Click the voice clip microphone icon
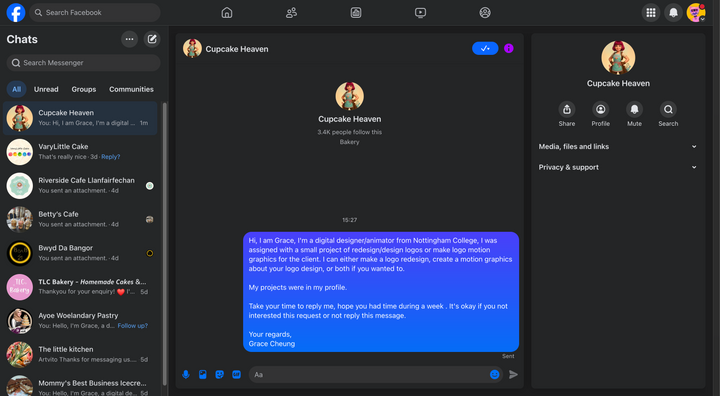 [x=186, y=374]
